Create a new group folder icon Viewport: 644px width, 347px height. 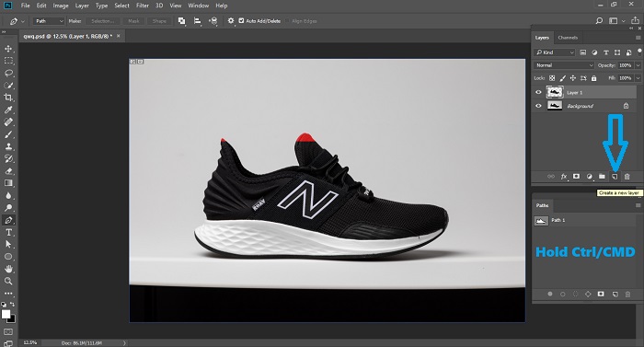(602, 177)
